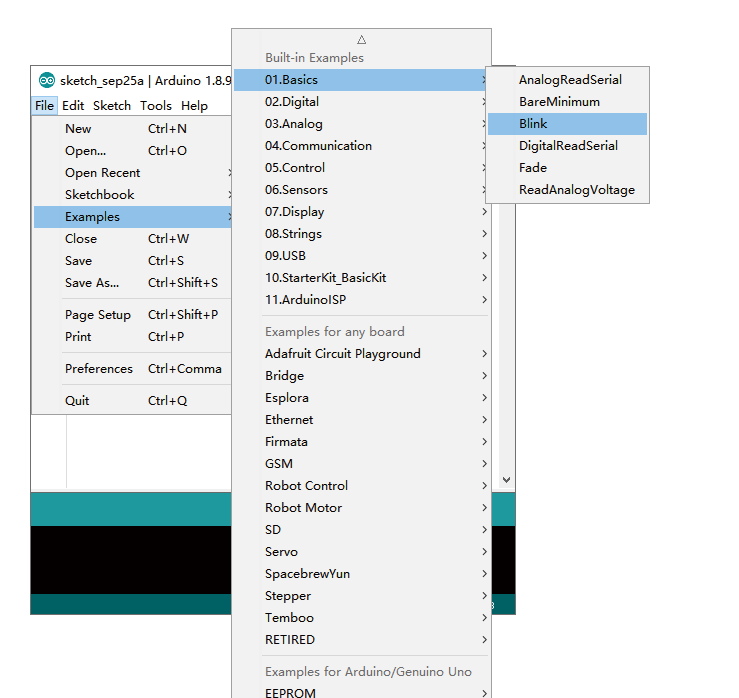739x698 pixels.
Task: Open the Bridge library examples
Action: [x=361, y=376]
